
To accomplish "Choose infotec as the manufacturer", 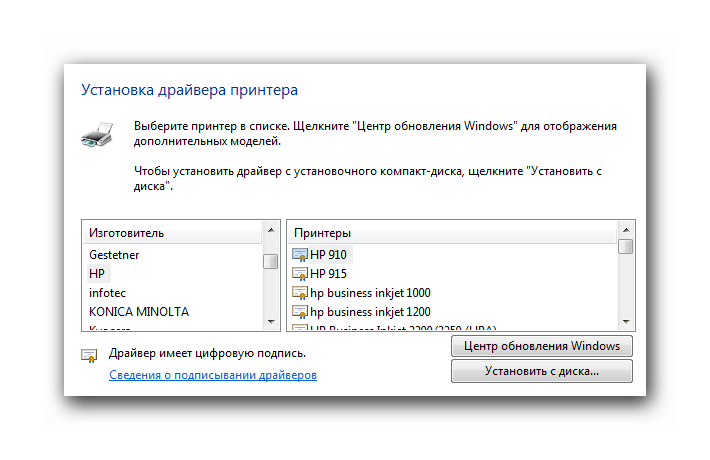I will 107,293.
